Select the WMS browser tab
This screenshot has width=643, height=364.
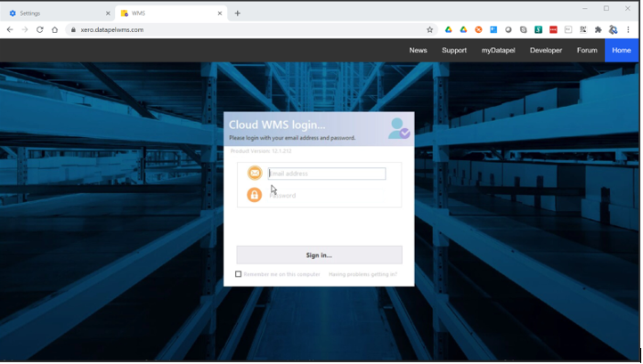(x=171, y=13)
